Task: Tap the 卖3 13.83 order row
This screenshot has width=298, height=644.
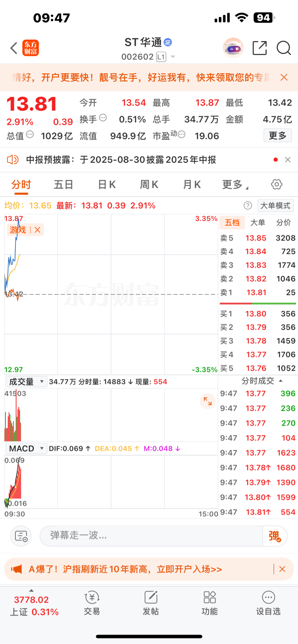Action: point(258,265)
